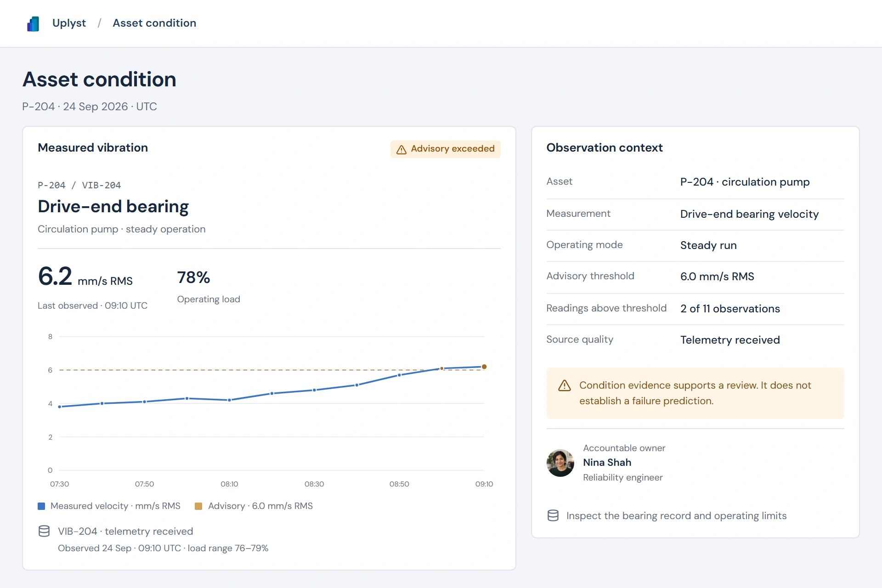The height and width of the screenshot is (588, 882).
Task: Click the 07:30 first data point on chart
Action: click(x=60, y=407)
